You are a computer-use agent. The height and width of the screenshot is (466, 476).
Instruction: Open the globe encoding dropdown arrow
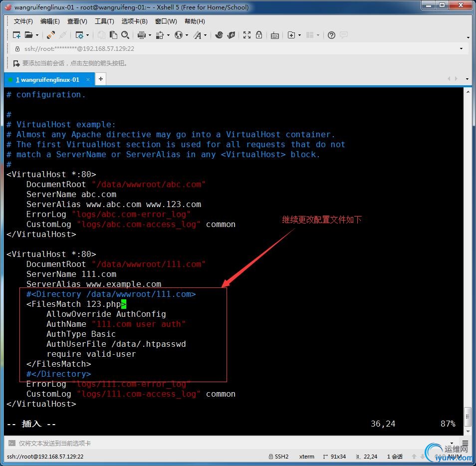[x=187, y=35]
